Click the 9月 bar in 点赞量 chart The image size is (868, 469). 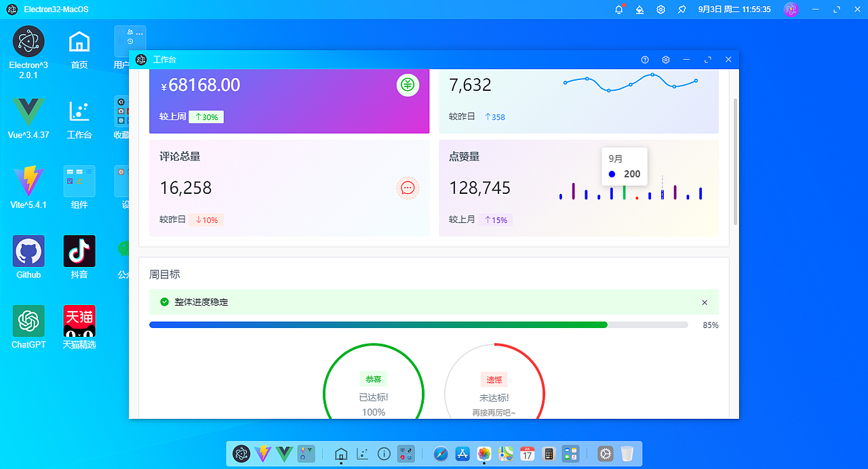point(663,195)
